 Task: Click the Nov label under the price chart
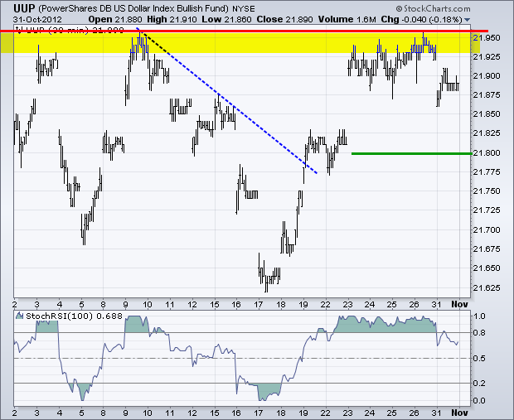point(459,304)
